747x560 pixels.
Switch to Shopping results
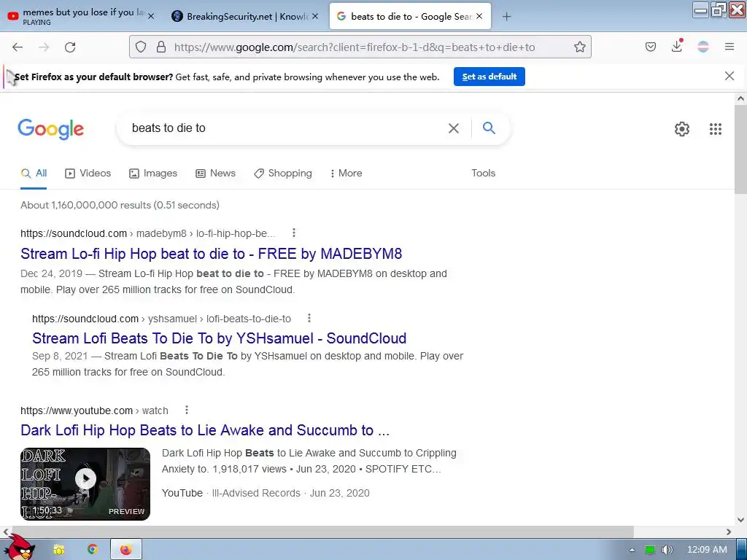[283, 174]
